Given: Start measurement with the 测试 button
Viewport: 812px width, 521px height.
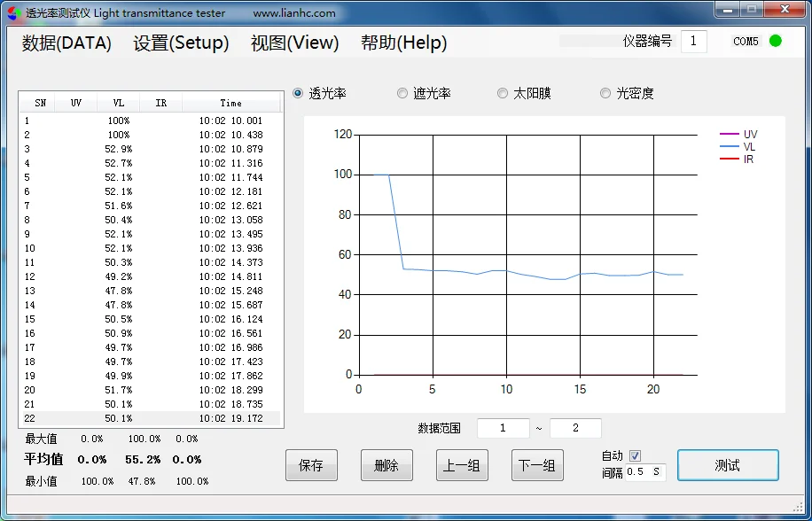Looking at the screenshot, I should 728,465.
